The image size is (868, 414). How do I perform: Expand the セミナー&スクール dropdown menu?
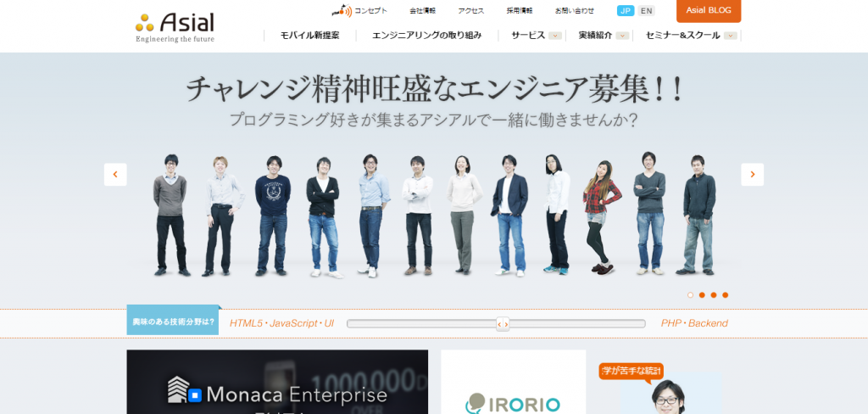tap(730, 36)
